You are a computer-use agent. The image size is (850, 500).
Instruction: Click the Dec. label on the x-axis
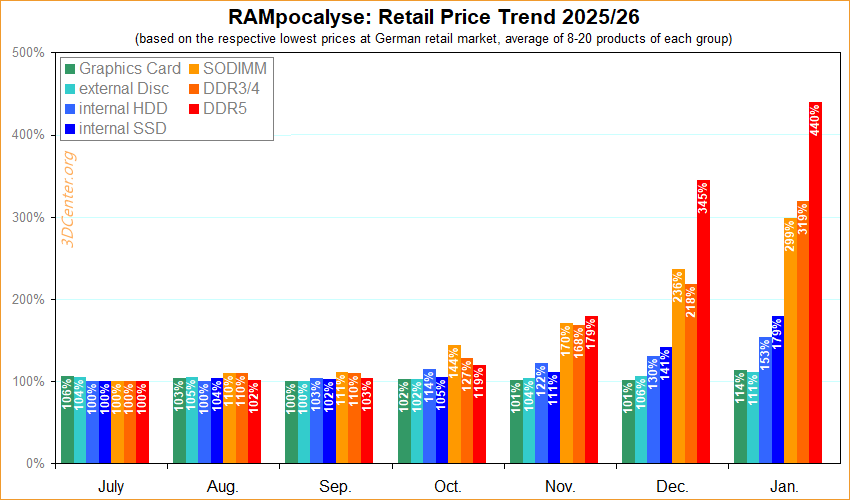point(672,486)
